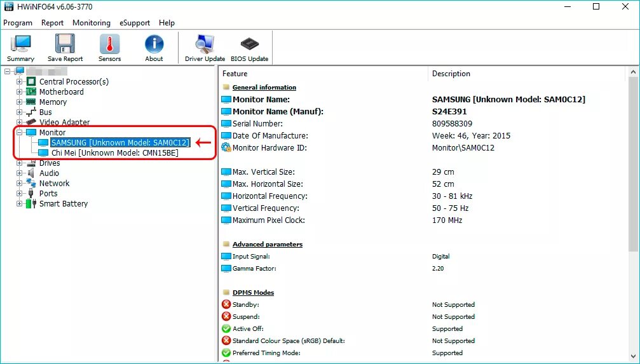This screenshot has height=364, width=640.
Task: Click the Chi Mei monitor icon
Action: 43,153
